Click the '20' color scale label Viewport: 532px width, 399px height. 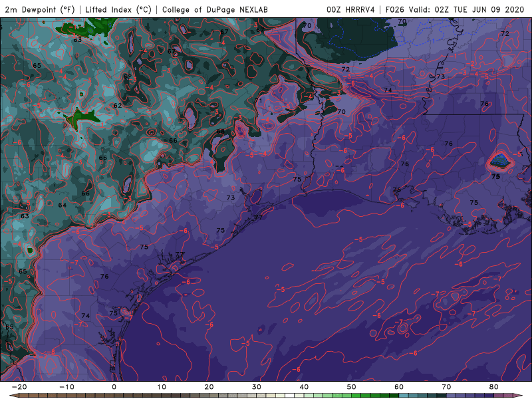(209, 387)
